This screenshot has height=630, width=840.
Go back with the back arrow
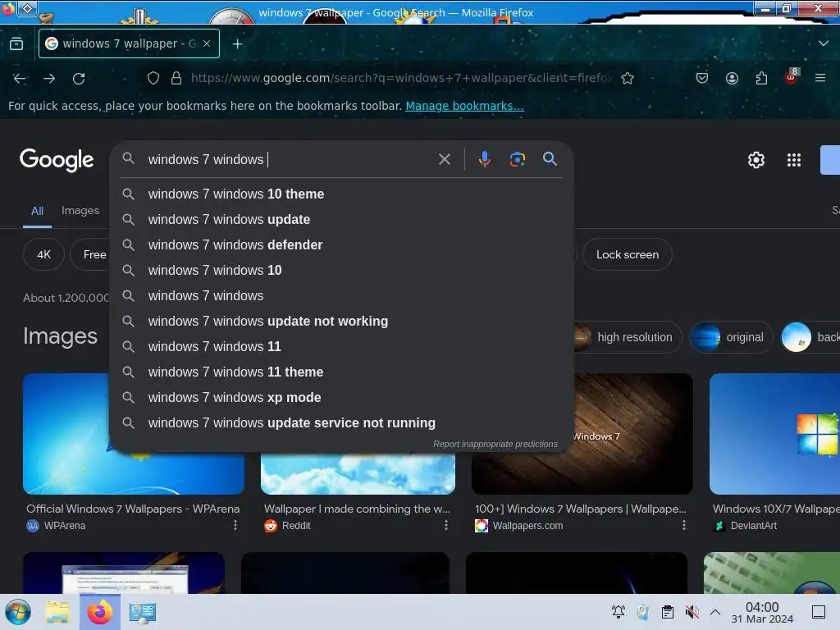click(x=20, y=79)
